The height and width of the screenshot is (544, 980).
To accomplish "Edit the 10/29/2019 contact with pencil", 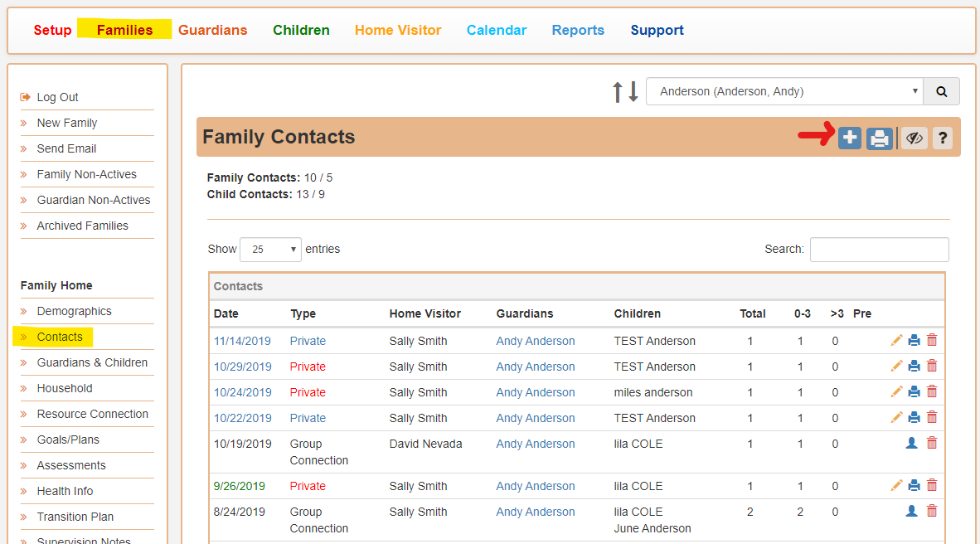I will pos(896,366).
